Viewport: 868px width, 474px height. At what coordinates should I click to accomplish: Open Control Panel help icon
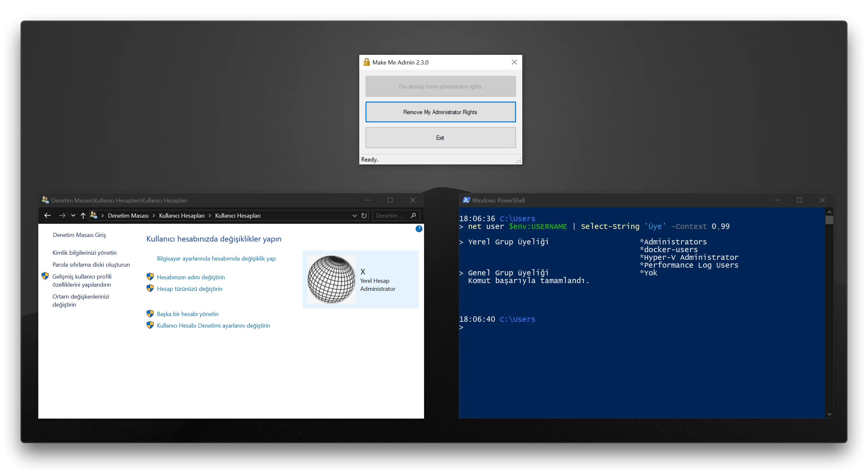click(x=419, y=229)
